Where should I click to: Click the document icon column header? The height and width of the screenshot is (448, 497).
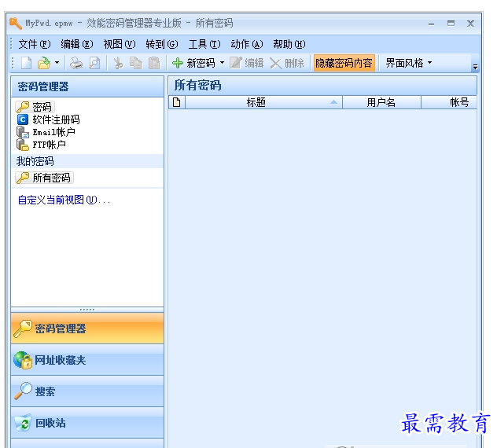[x=177, y=102]
